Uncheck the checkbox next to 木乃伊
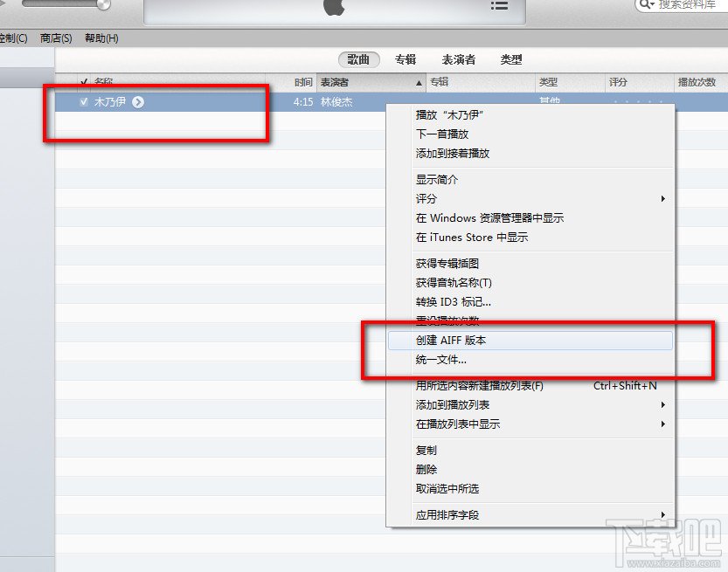Screen dimensions: 728x572 click(x=84, y=101)
